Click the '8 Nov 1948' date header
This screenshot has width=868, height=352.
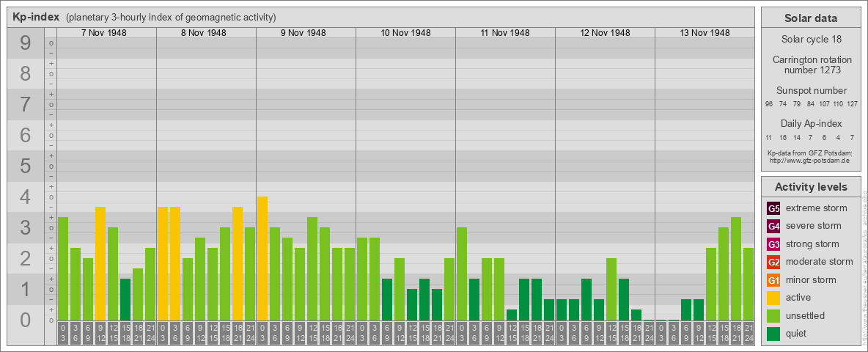(x=203, y=33)
